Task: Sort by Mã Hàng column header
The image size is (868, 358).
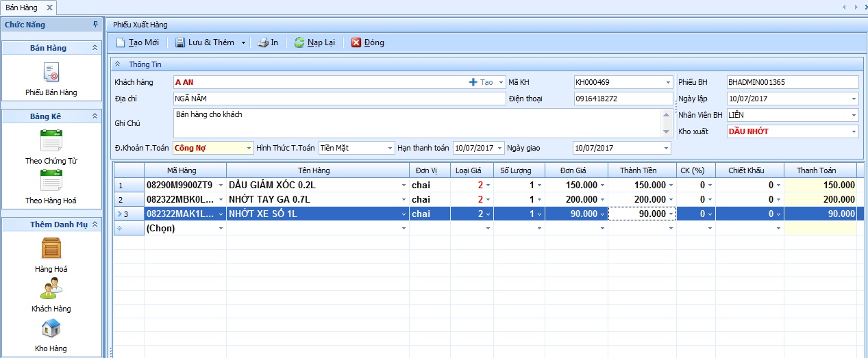Action: 185,170
